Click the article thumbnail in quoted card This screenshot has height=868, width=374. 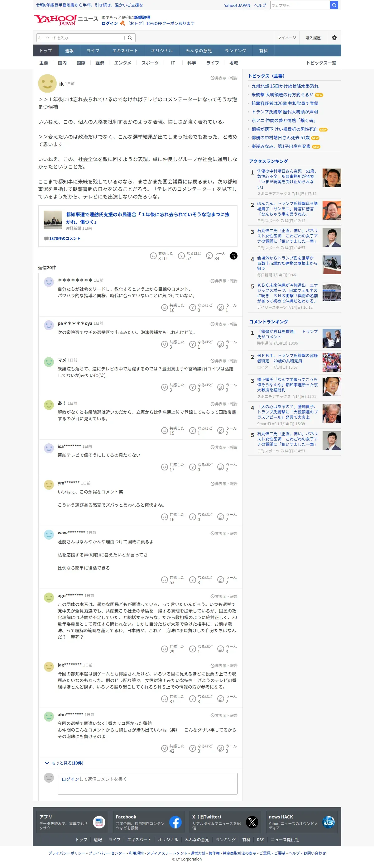53,220
